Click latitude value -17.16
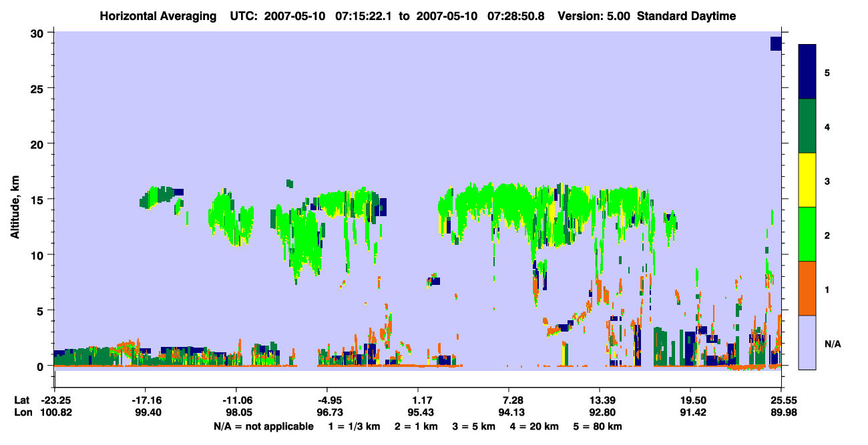Screen dimensions: 868x445 146,400
